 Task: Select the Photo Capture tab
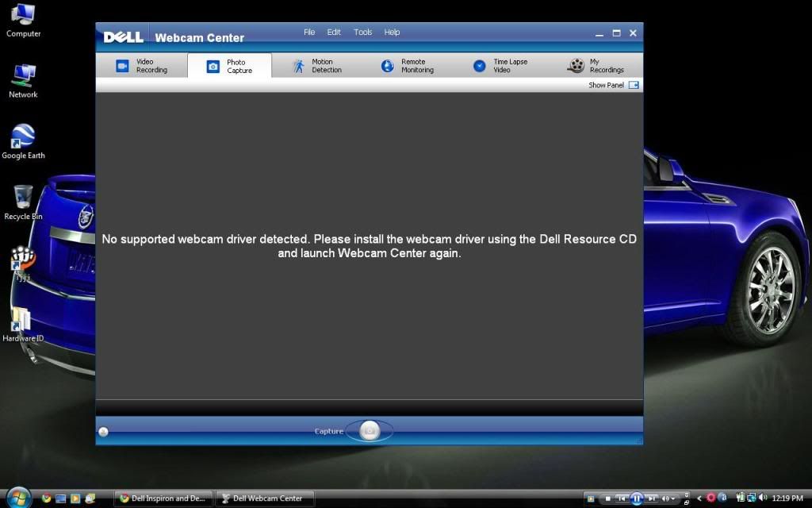pos(229,67)
